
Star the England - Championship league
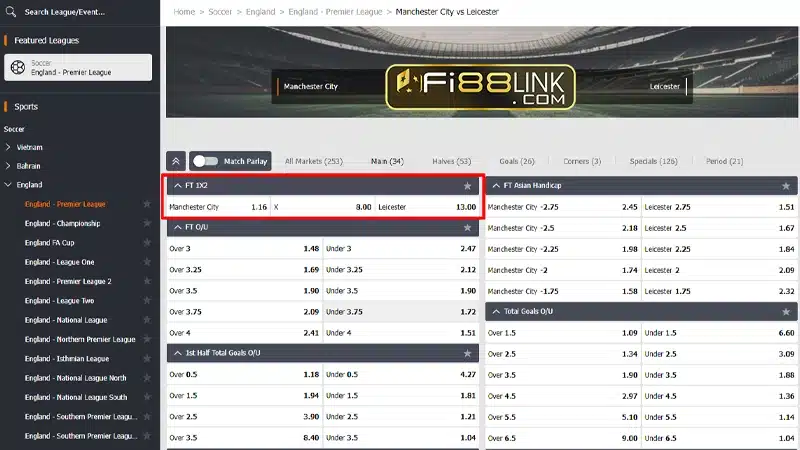(x=147, y=223)
